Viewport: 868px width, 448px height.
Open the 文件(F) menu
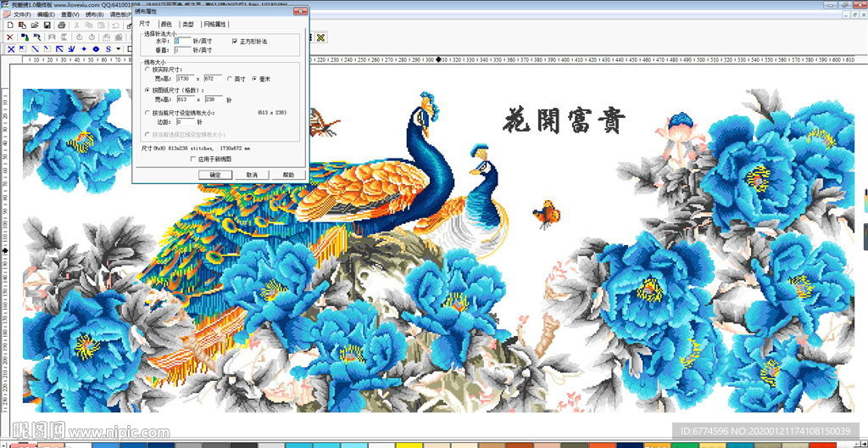(x=22, y=14)
